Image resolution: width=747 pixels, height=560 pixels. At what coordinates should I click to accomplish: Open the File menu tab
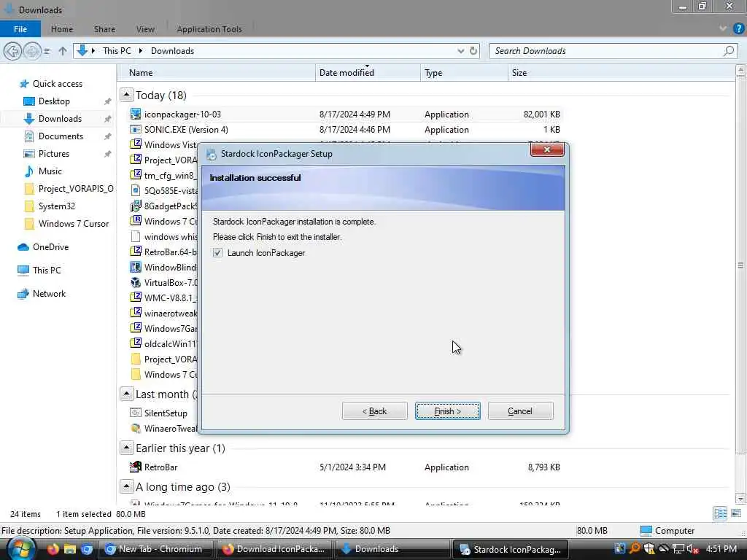(20, 29)
